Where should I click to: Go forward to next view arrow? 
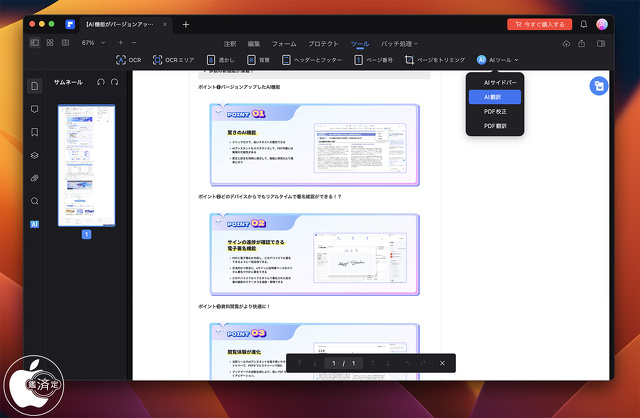click(x=423, y=363)
